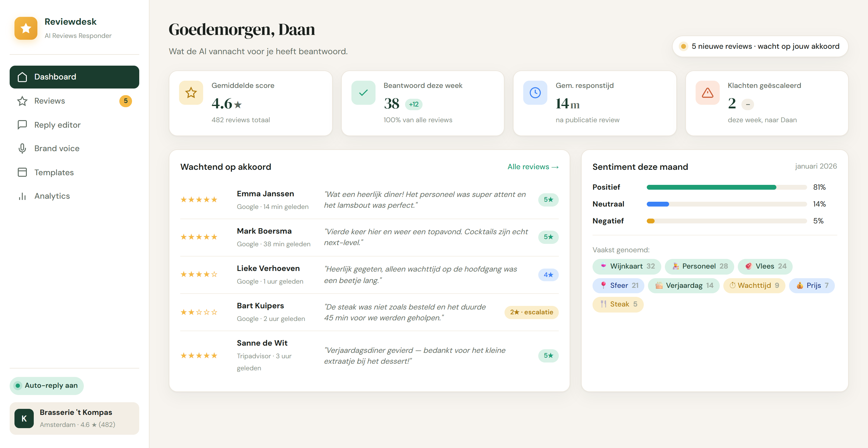This screenshot has height=448, width=868.
Task: Select the Wachttijd 9 topic tag
Action: click(x=754, y=285)
